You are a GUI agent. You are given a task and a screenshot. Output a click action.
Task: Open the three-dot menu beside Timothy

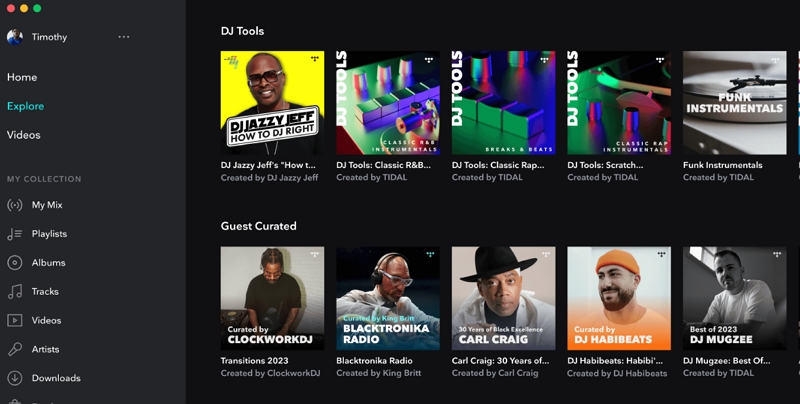(x=123, y=37)
